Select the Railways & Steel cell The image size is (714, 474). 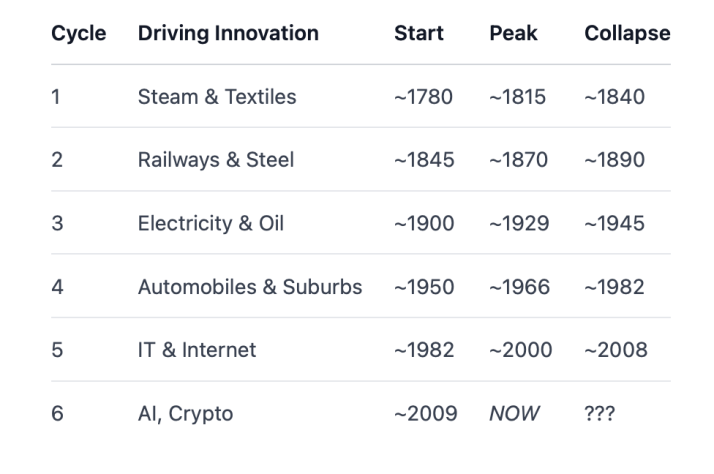[216, 160]
